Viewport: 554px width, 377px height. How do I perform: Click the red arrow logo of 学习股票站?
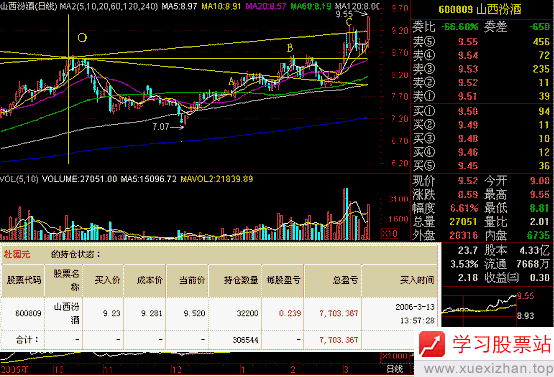[431, 344]
